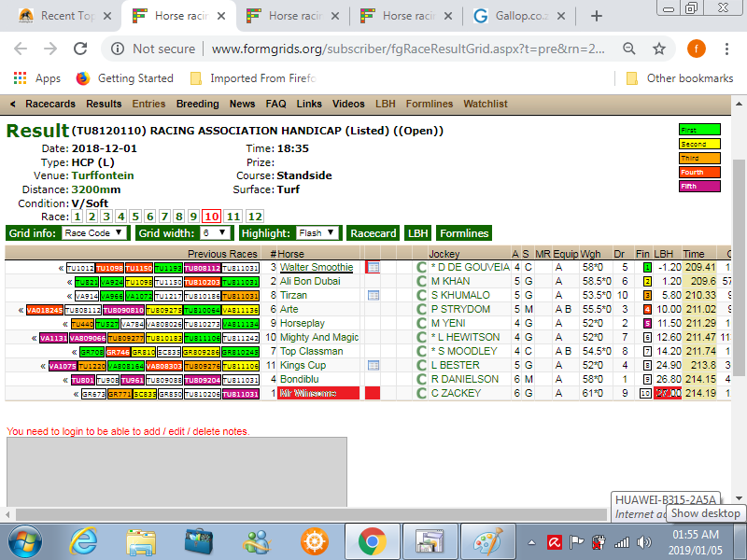Select race number 1
747x560 pixels.
(x=77, y=217)
